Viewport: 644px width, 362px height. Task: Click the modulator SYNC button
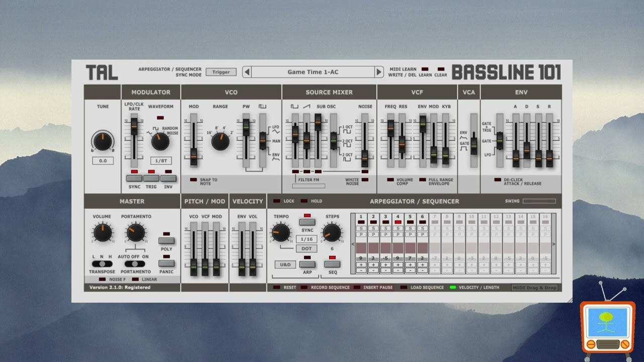[x=134, y=178]
